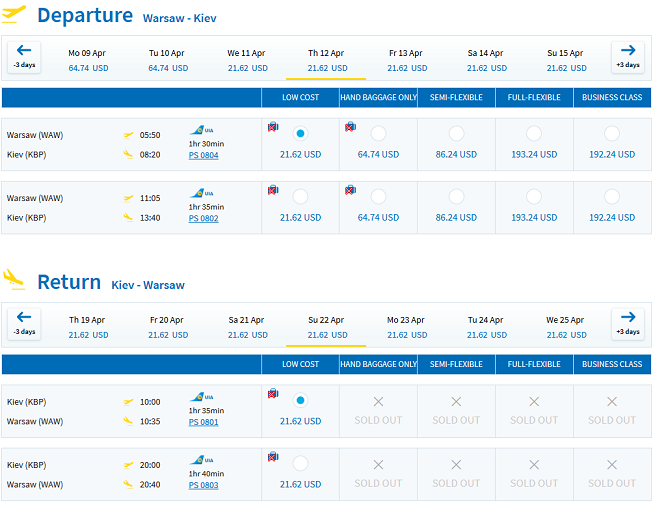Image resolution: width=653 pixels, height=505 pixels.
Task: Click UIA airline logo for flight PS 0801
Action: [x=202, y=397]
